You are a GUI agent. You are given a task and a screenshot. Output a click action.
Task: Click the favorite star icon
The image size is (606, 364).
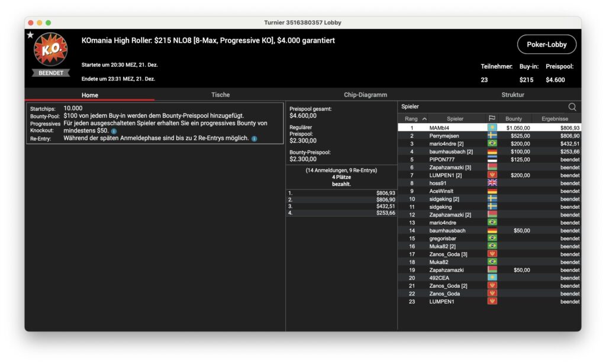[30, 35]
